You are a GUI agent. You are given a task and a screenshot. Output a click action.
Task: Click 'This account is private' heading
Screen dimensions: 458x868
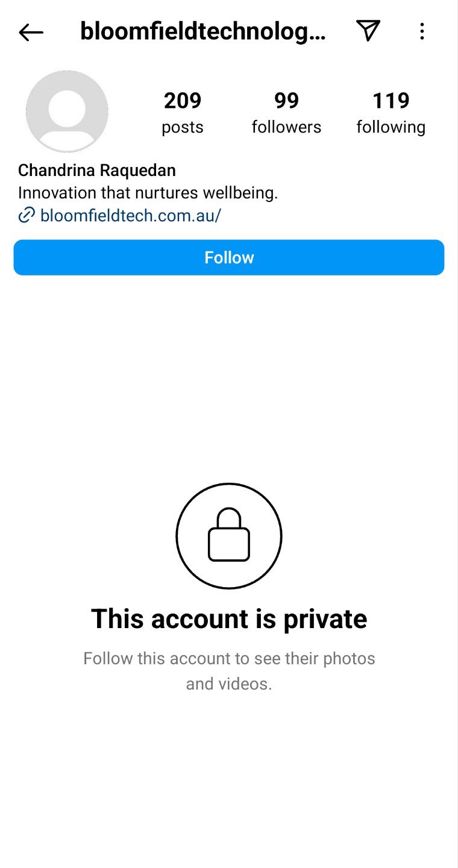pos(229,619)
